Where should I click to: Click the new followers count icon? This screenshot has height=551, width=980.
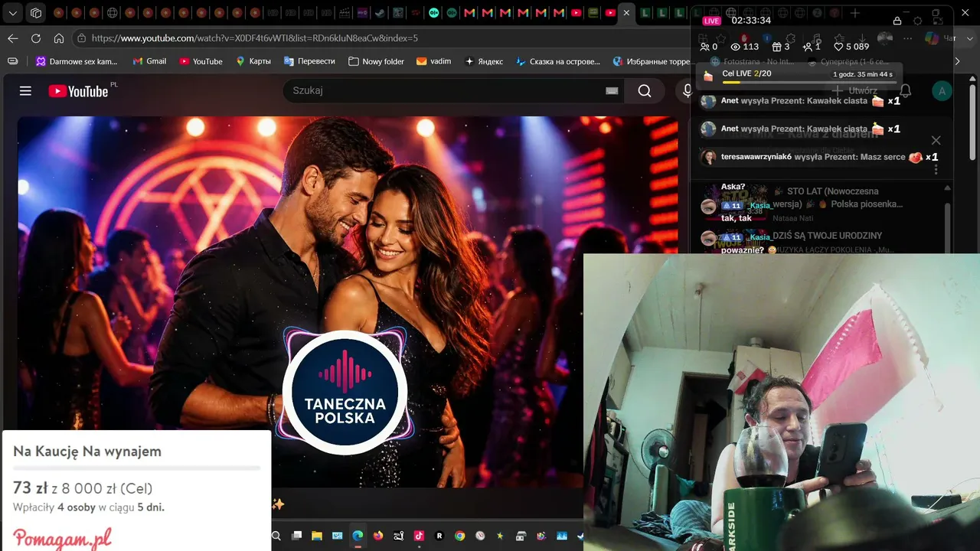[x=807, y=47]
